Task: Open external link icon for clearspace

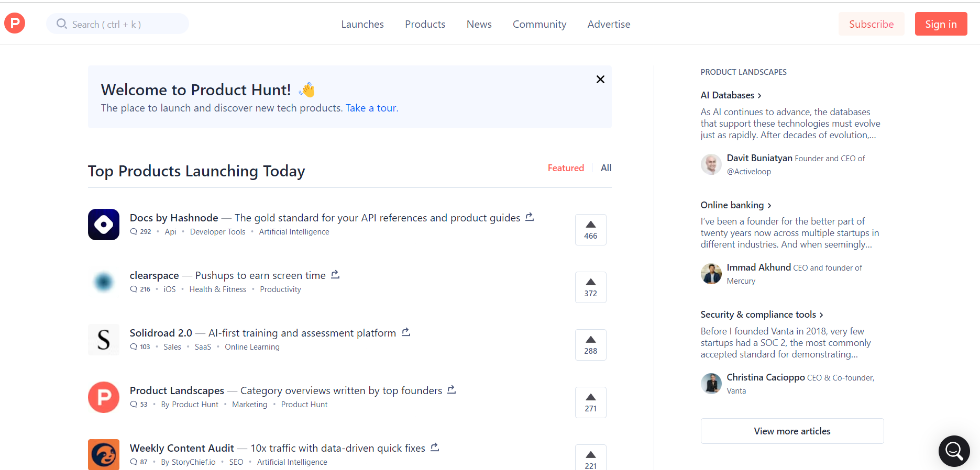Action: click(x=335, y=274)
